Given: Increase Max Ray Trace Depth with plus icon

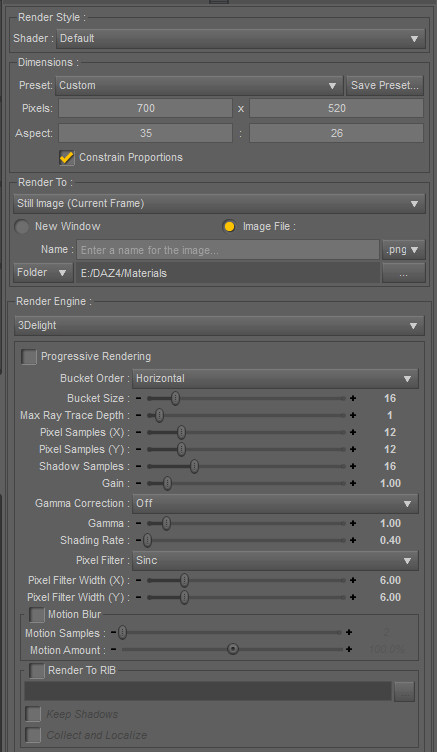Looking at the screenshot, I should click(353, 415).
